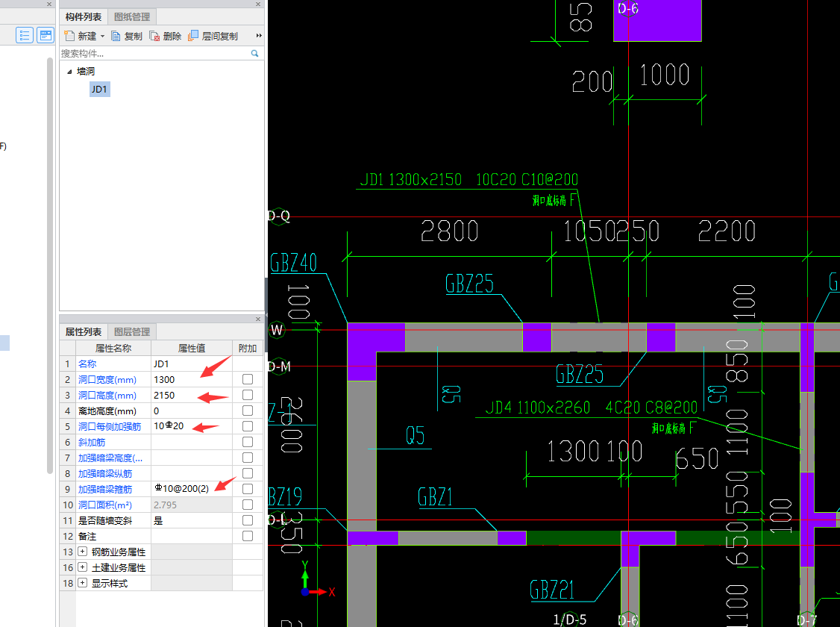Click the GBZ40 column label
This screenshot has height=627, width=840.
pos(294,263)
